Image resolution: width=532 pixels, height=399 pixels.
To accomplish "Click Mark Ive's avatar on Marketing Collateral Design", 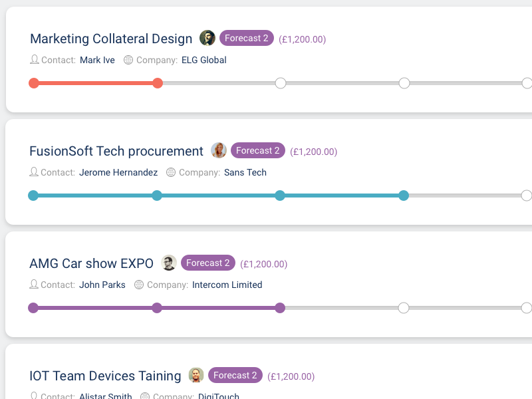I will pos(207,38).
